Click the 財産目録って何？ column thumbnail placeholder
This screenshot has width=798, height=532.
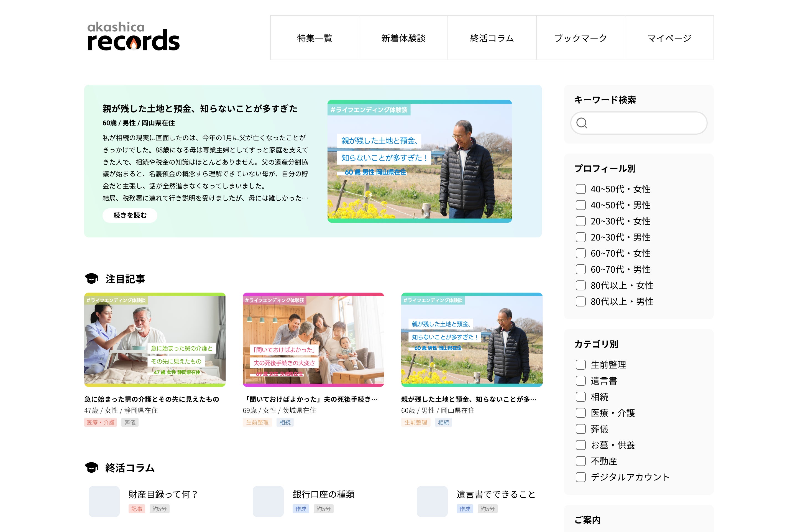104,501
